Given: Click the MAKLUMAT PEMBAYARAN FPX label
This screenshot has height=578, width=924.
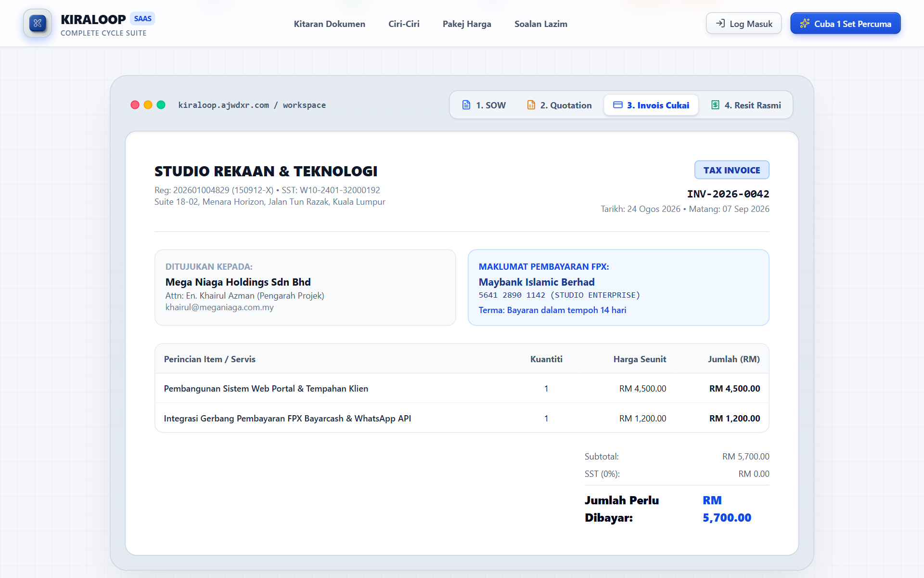Looking at the screenshot, I should pos(544,267).
